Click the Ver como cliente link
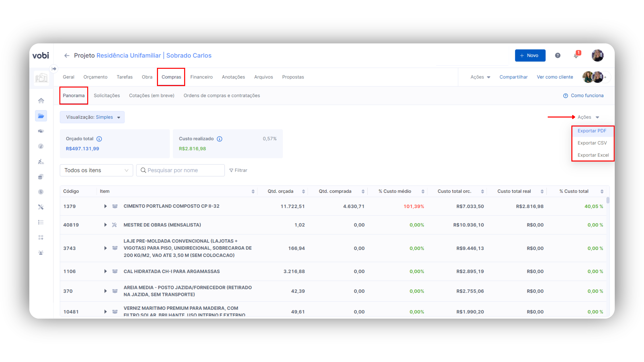This screenshot has height=362, width=644. tap(554, 77)
